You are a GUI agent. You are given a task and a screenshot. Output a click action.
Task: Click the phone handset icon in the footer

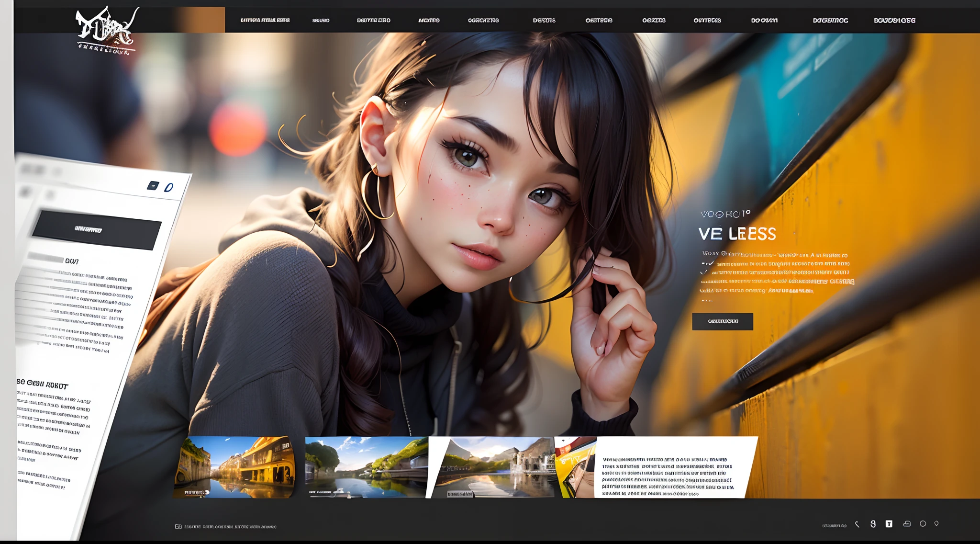pyautogui.click(x=857, y=524)
